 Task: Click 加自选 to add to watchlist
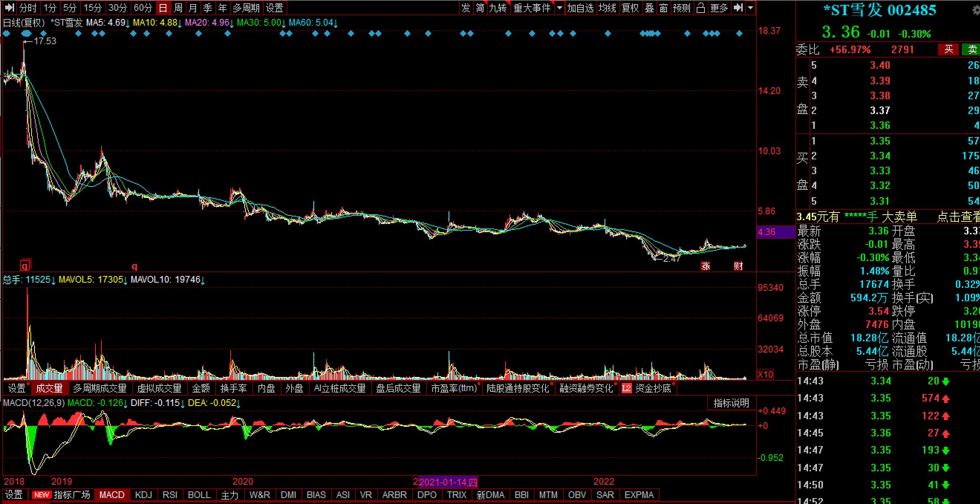point(580,7)
